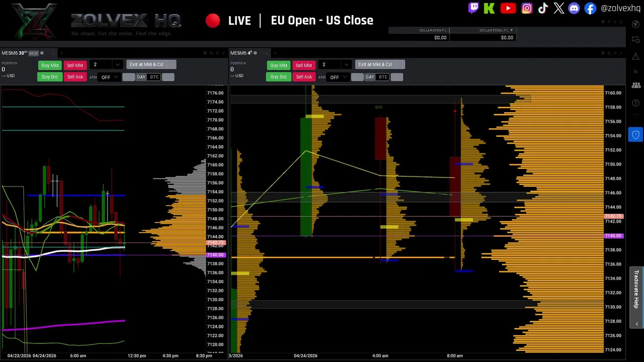The height and width of the screenshot is (362, 644).
Task: Click the 7142.75 price label on 4h axis
Action: pyautogui.click(x=614, y=216)
